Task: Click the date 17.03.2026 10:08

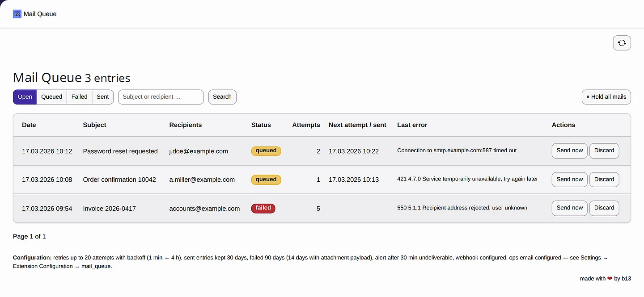Action: 47,180
